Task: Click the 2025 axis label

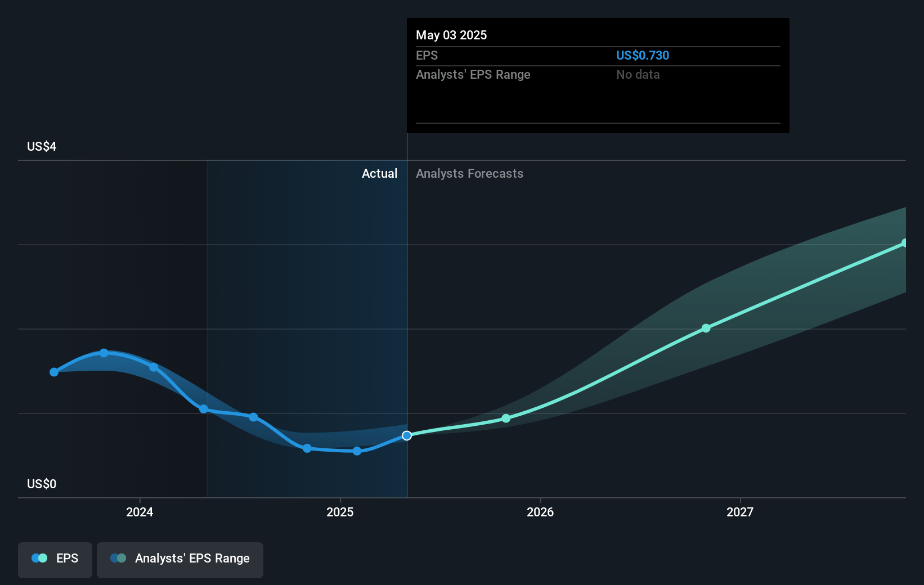Action: coord(340,512)
